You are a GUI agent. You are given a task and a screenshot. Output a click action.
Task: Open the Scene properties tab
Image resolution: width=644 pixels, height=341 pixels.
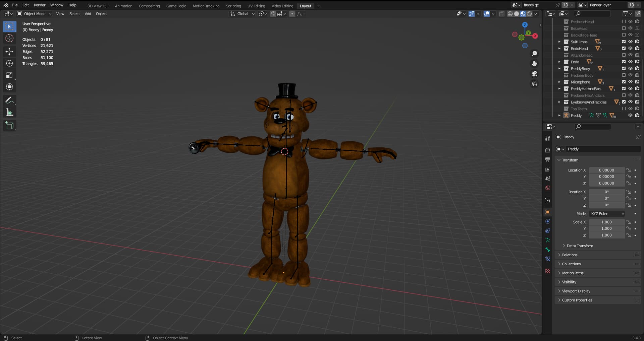tap(548, 179)
